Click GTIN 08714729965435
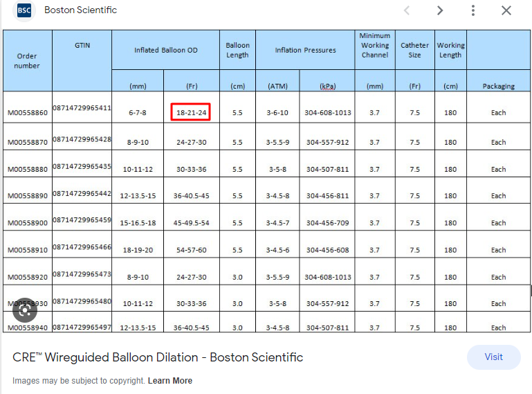The width and height of the screenshot is (532, 394). pyautogui.click(x=82, y=166)
